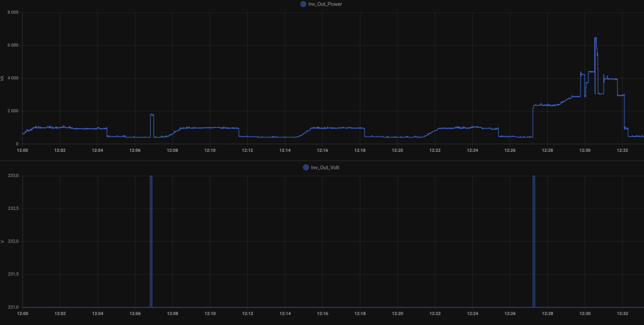Image resolution: width=644 pixels, height=325 pixels.
Task: Click the tallest power peak above 6 000
Action: (595, 39)
